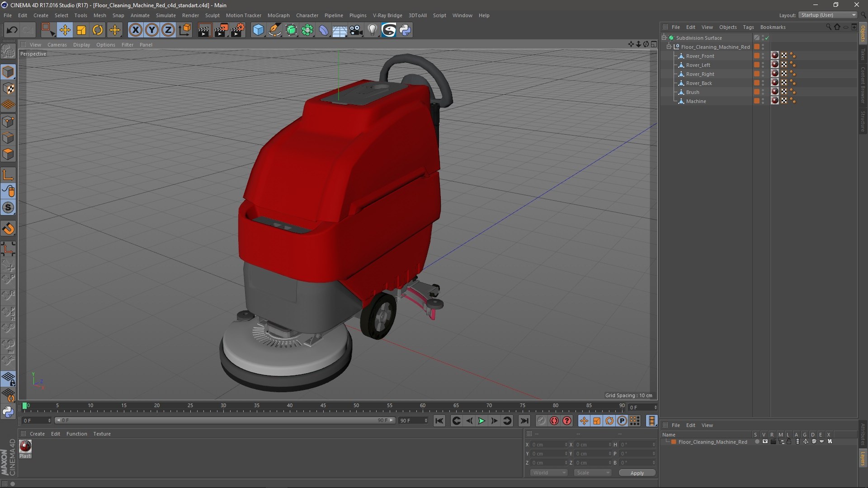The height and width of the screenshot is (488, 868).
Task: Toggle Subdivision Surface enable checkmark
Action: point(767,38)
